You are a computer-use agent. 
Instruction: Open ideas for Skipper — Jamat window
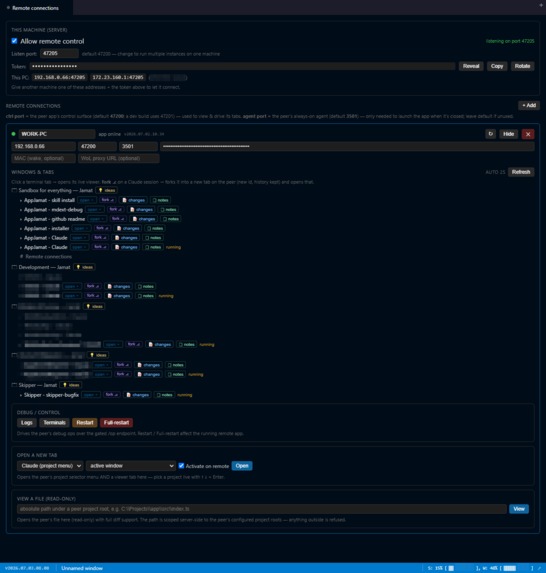point(71,385)
